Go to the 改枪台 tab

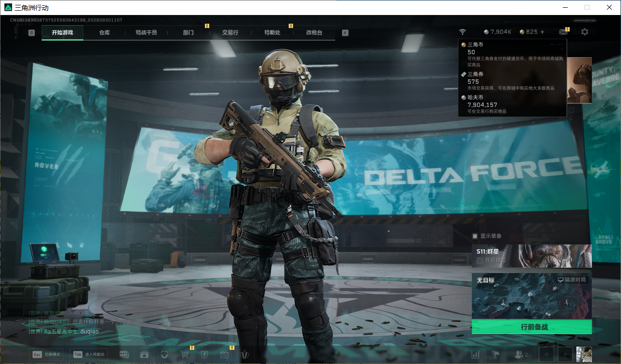tap(314, 33)
